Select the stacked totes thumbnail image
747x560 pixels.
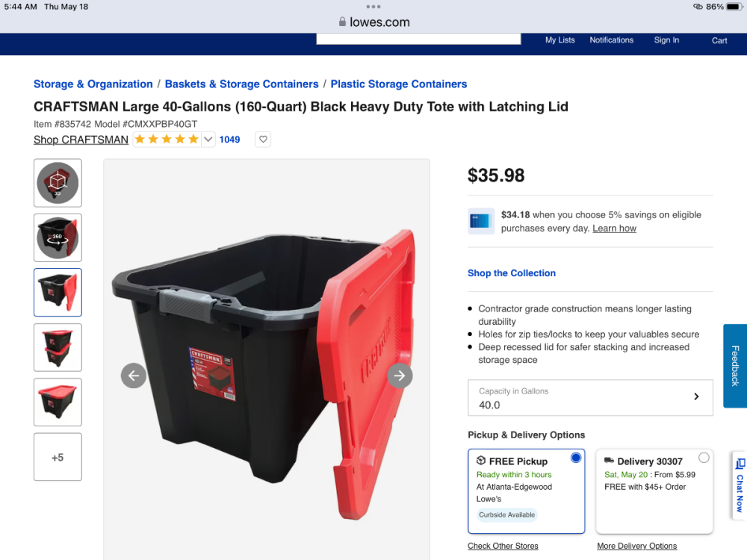[58, 347]
